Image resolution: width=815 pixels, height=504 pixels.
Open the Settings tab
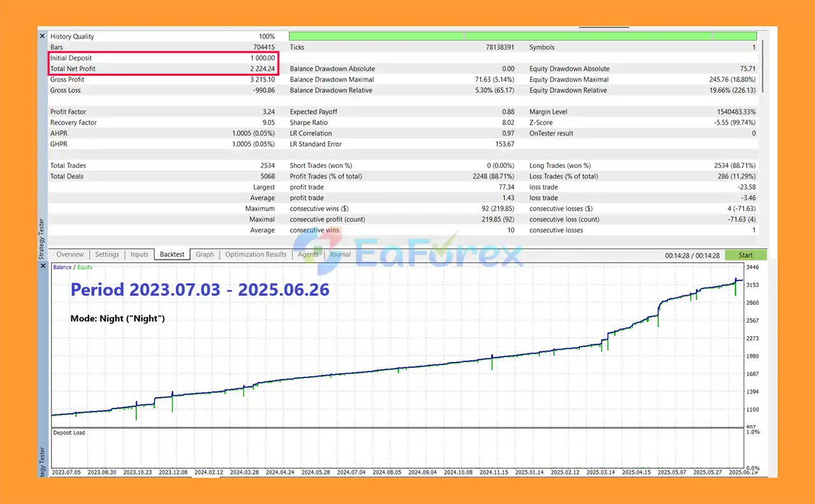click(x=107, y=255)
